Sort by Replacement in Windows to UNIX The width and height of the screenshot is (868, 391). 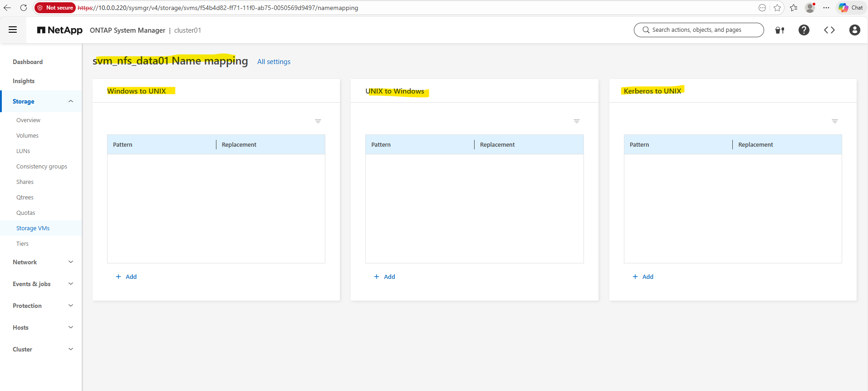pos(239,144)
